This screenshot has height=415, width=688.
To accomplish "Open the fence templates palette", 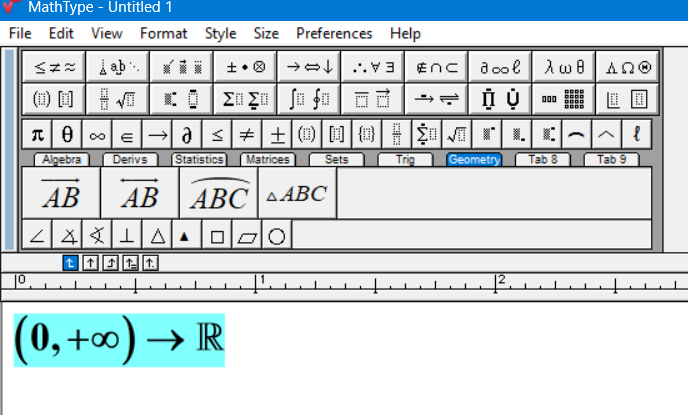I will [54, 99].
